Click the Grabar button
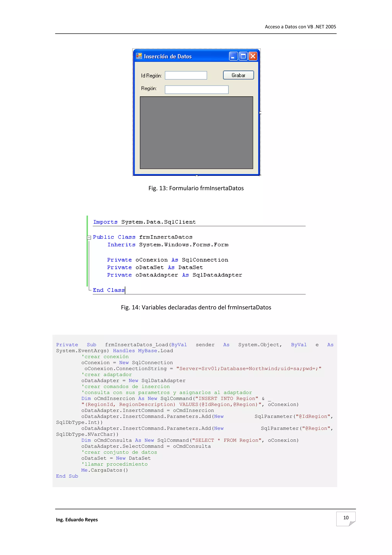 (238, 75)
